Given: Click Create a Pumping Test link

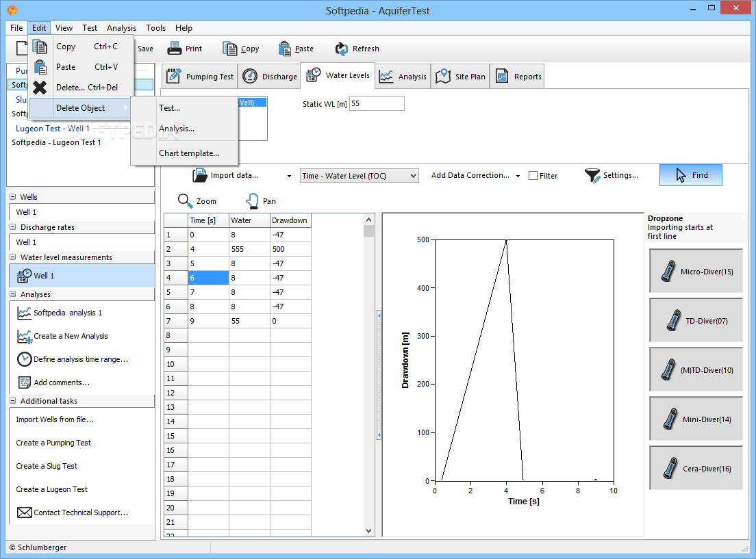Looking at the screenshot, I should point(53,443).
